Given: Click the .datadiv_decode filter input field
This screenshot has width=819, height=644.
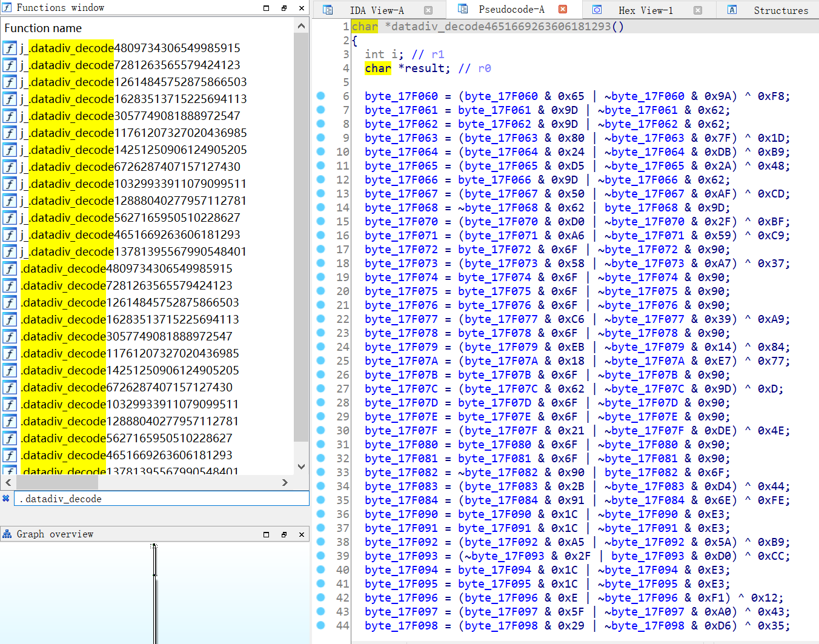Looking at the screenshot, I should pos(161,498).
